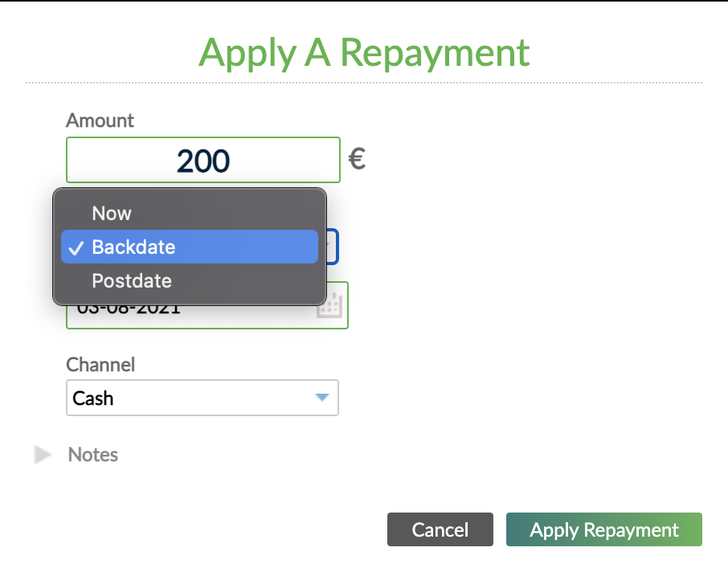728x572 pixels.
Task: Click the euro currency symbol
Action: coord(357,158)
